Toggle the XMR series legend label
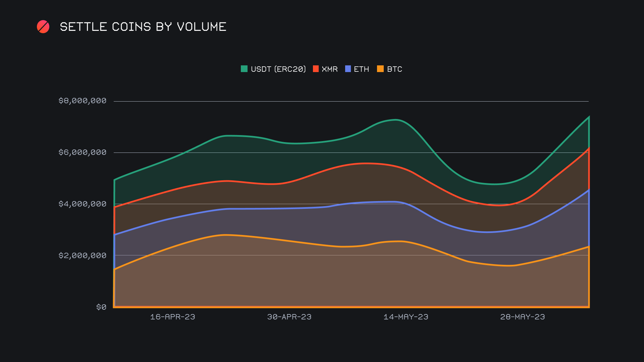This screenshot has width=644, height=362. tap(329, 69)
